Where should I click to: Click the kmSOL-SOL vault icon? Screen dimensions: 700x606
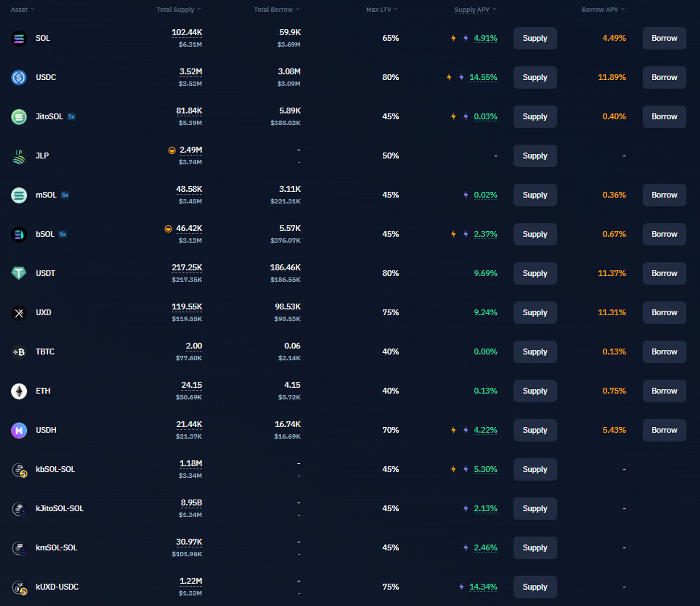[19, 548]
